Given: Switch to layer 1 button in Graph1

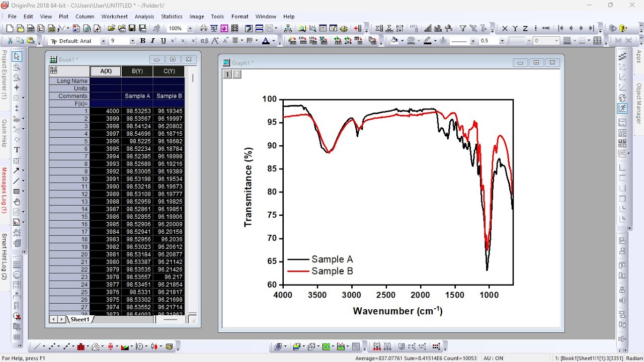Looking at the screenshot, I should [x=227, y=74].
